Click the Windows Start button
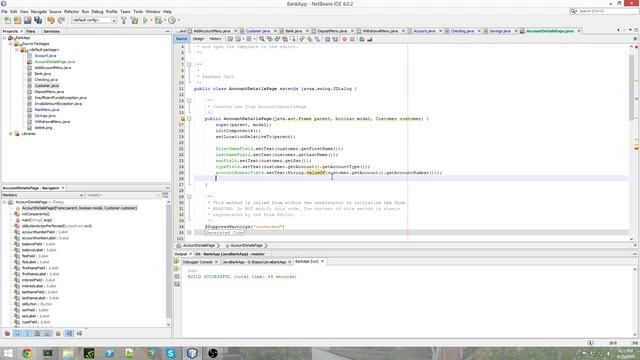This screenshot has height=360, width=640. point(7,353)
